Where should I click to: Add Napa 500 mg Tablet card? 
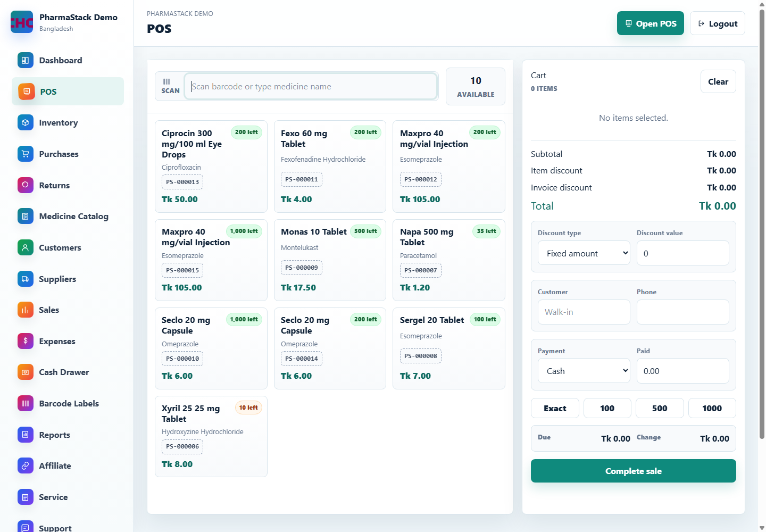tap(449, 260)
